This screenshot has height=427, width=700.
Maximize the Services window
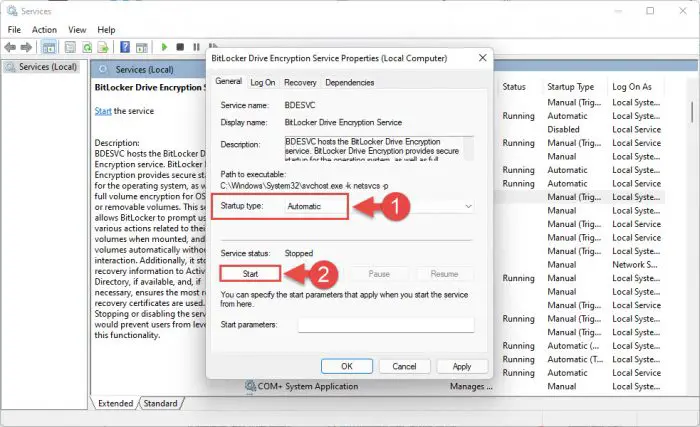pyautogui.click(x=650, y=11)
